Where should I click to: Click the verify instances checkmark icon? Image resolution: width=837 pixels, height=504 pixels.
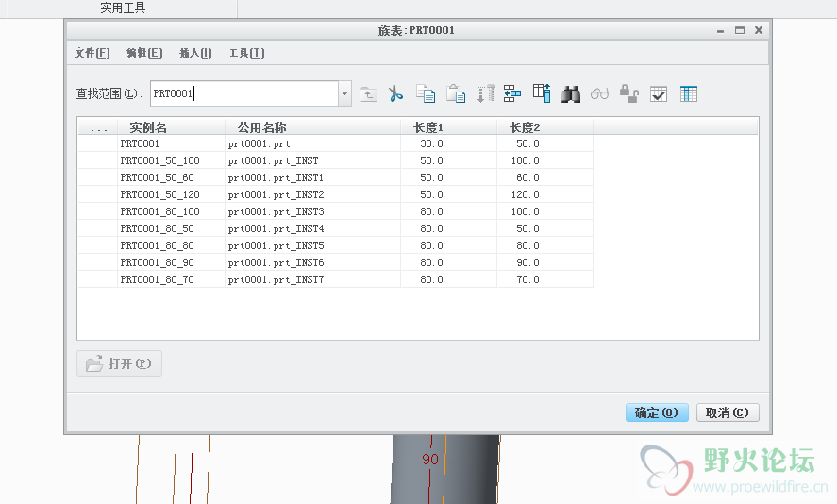[x=659, y=93]
